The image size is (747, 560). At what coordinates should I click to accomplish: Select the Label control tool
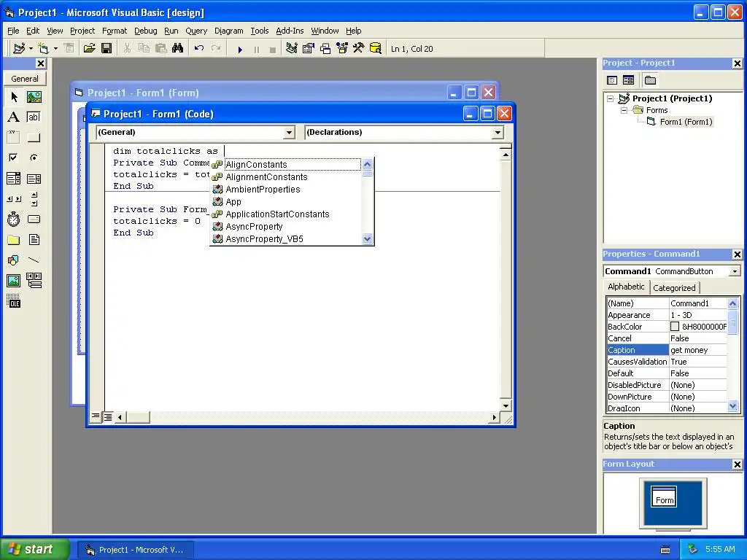(x=14, y=117)
